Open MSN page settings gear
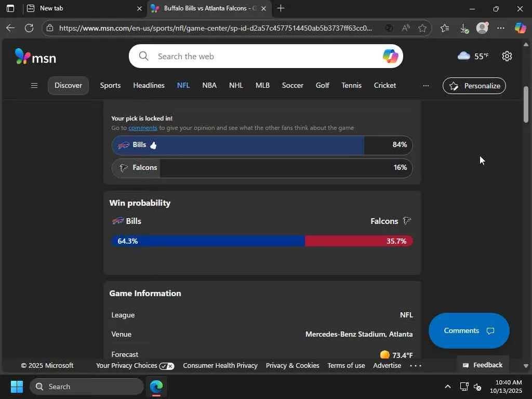532x399 pixels. (507, 56)
